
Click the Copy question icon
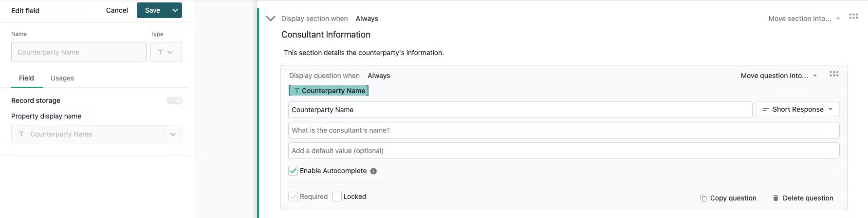(x=703, y=198)
